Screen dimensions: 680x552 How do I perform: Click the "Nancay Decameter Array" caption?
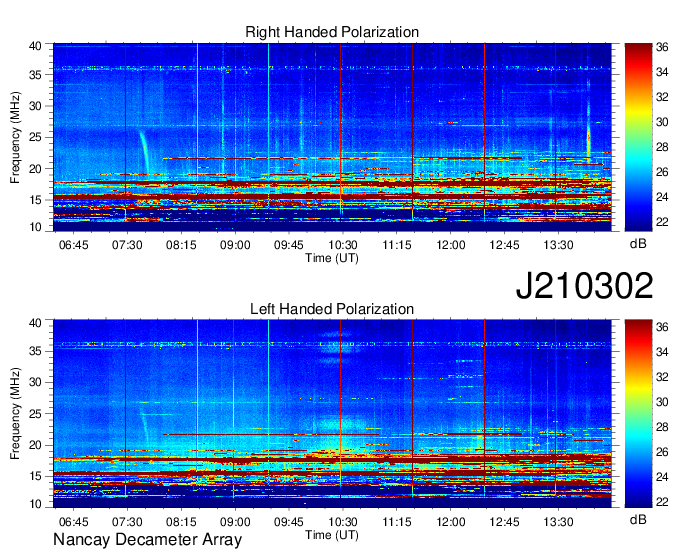pyautogui.click(x=147, y=540)
